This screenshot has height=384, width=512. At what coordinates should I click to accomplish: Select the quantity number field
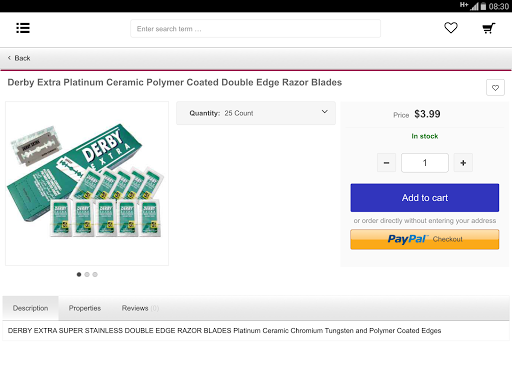pyautogui.click(x=425, y=163)
